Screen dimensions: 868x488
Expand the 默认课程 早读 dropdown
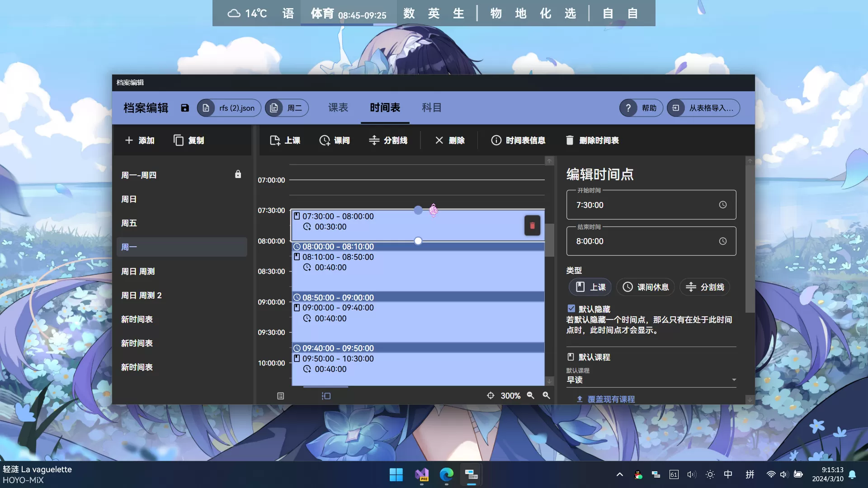733,380
